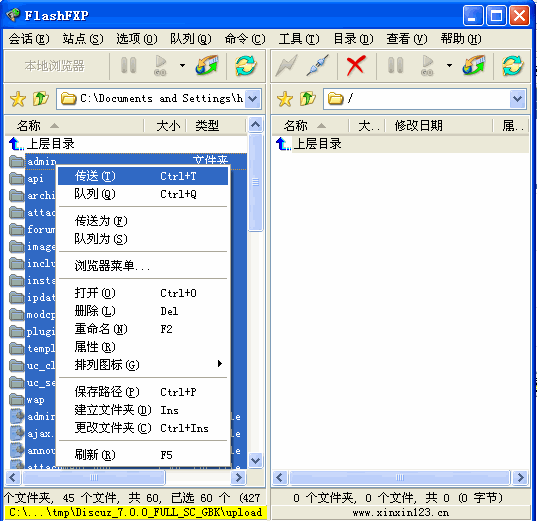Click the local pane horizontal scrollbar thumb
Image resolution: width=537 pixels, height=521 pixels.
coord(93,477)
